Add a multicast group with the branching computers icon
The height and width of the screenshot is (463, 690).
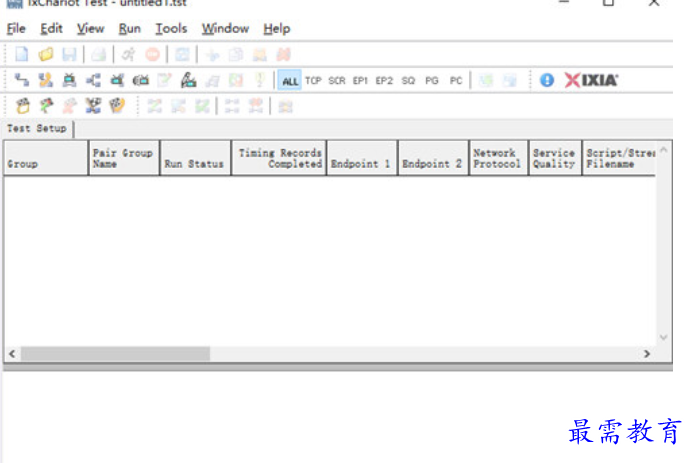point(93,80)
